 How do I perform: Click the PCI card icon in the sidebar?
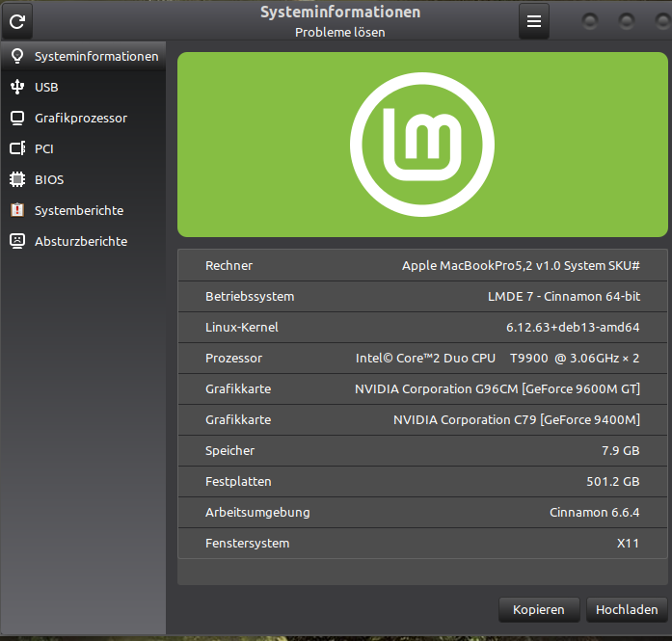click(16, 148)
